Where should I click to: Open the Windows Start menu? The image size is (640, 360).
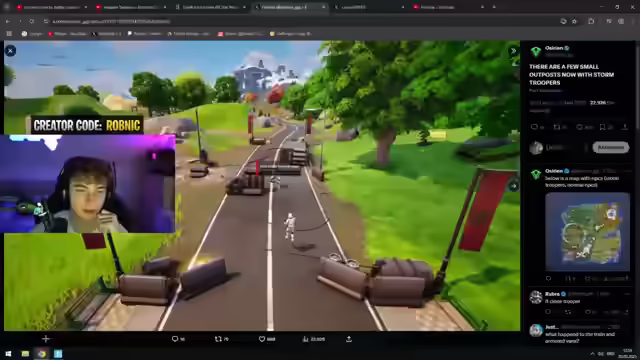coord(8,353)
